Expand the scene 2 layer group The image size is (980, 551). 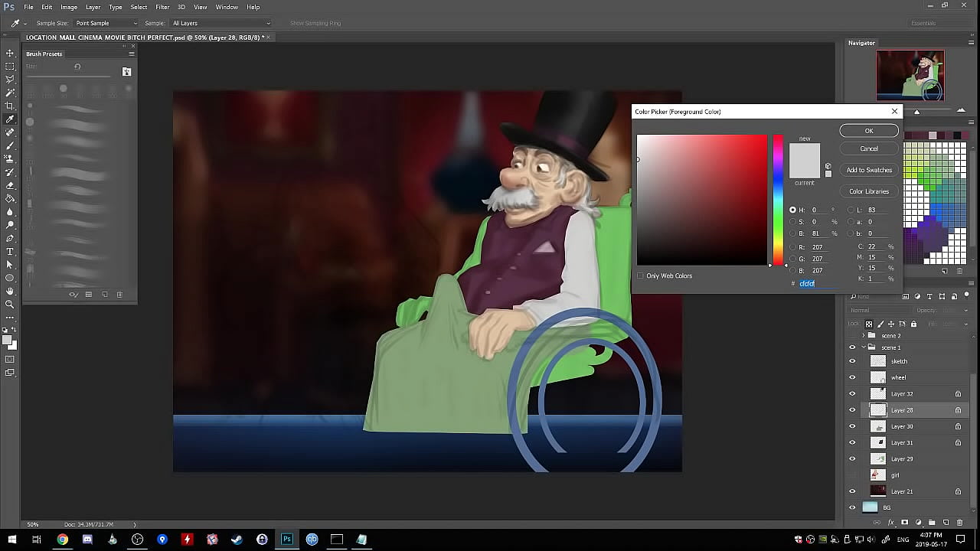[x=864, y=336]
